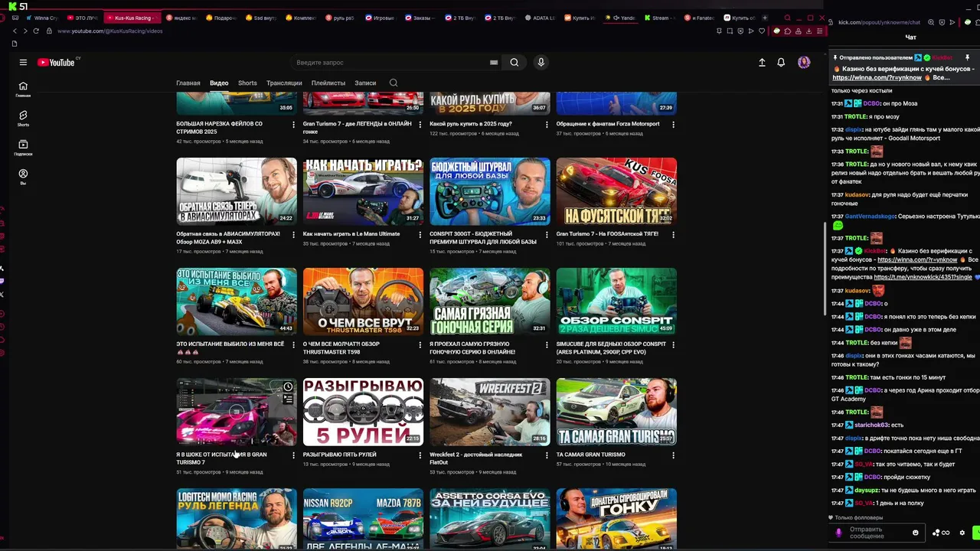Click the create/upload video icon

762,63
